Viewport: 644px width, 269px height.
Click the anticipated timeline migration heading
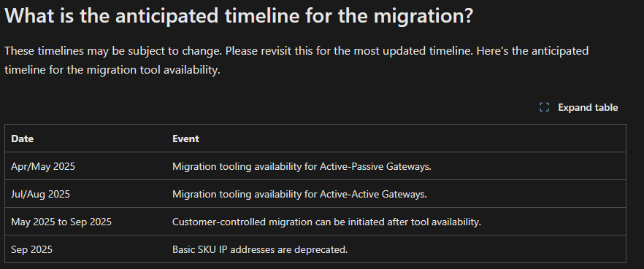pos(239,16)
